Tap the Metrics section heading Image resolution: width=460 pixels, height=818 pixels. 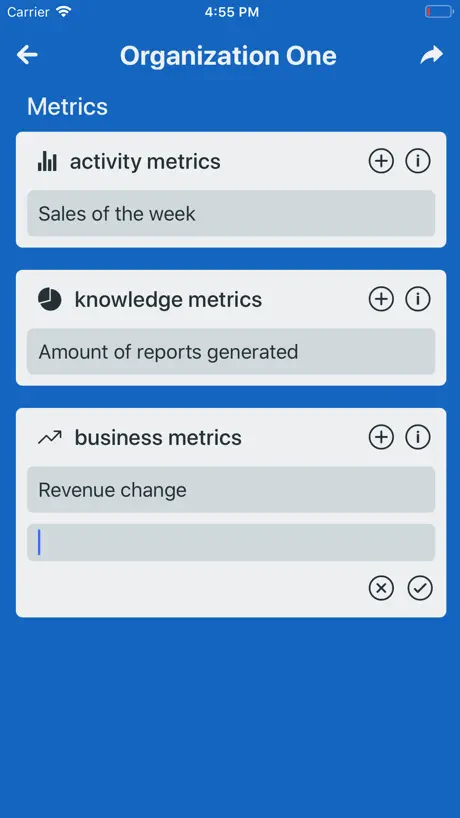pyautogui.click(x=67, y=106)
